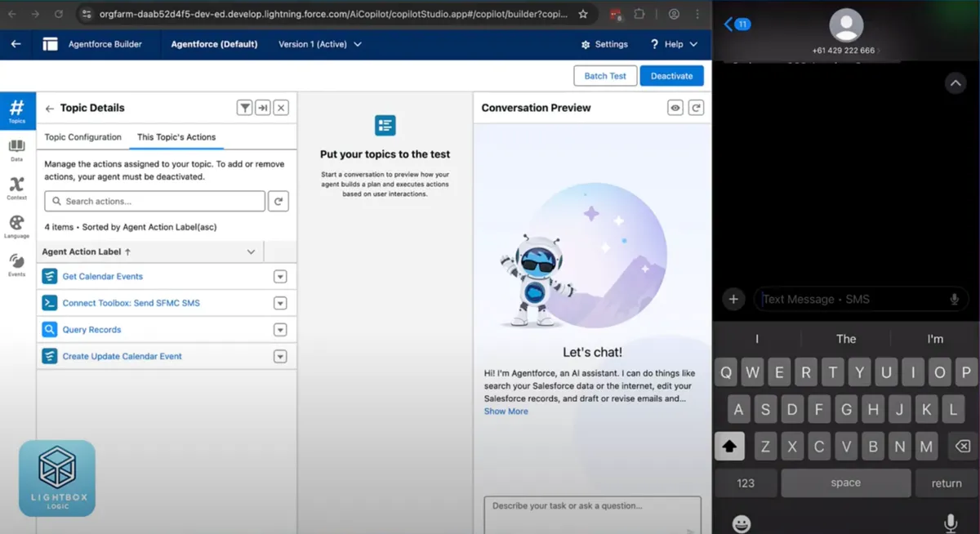Tap the microphone in the Text Message field
980x534 pixels.
954,300
